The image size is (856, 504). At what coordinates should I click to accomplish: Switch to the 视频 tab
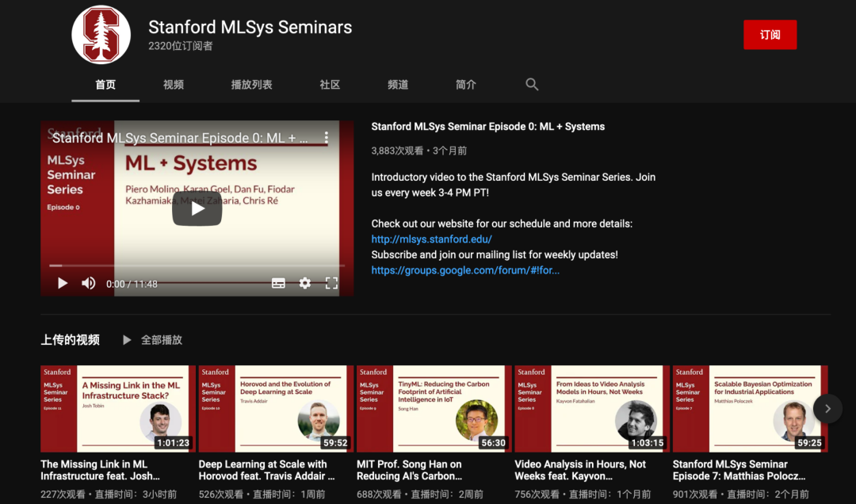173,85
